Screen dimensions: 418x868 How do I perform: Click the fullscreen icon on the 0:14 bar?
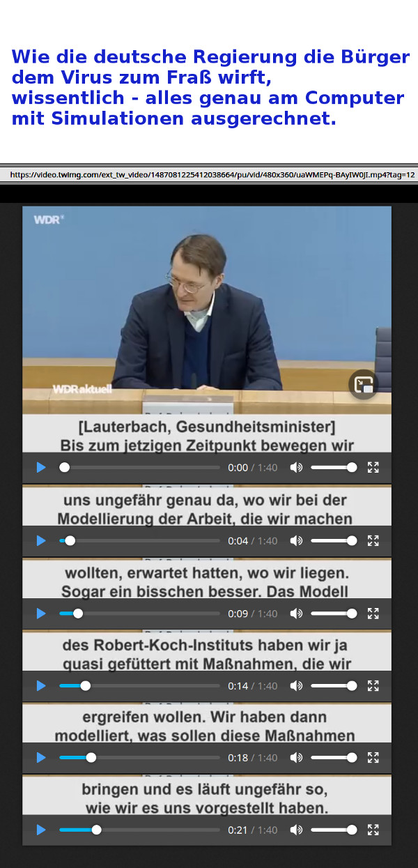click(373, 686)
